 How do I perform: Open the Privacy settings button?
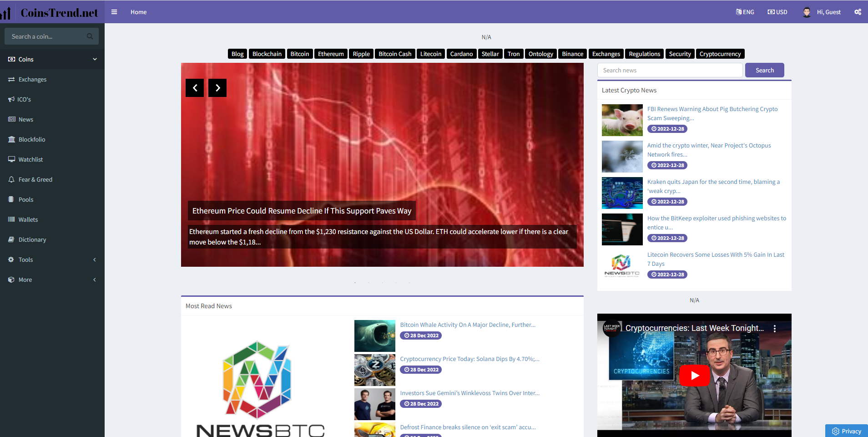click(x=846, y=431)
